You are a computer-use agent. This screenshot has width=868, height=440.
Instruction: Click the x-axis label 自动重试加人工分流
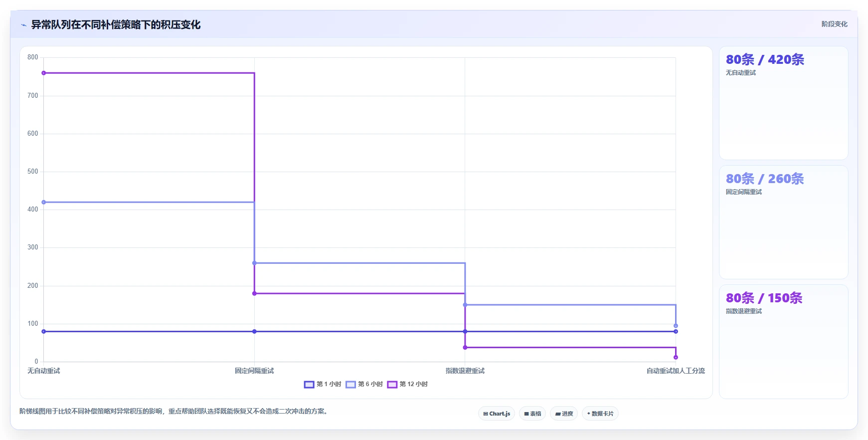point(676,371)
